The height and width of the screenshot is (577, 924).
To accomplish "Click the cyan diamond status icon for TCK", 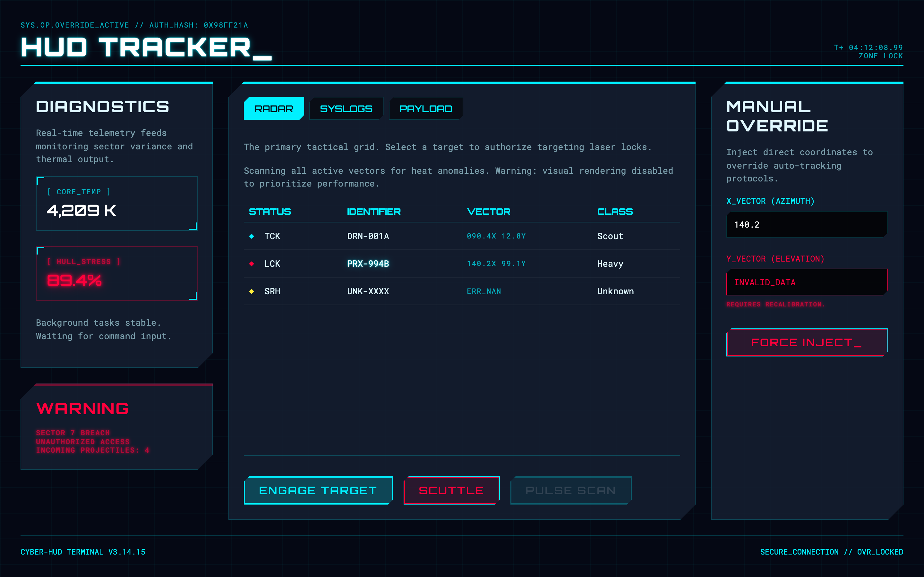I will 251,236.
